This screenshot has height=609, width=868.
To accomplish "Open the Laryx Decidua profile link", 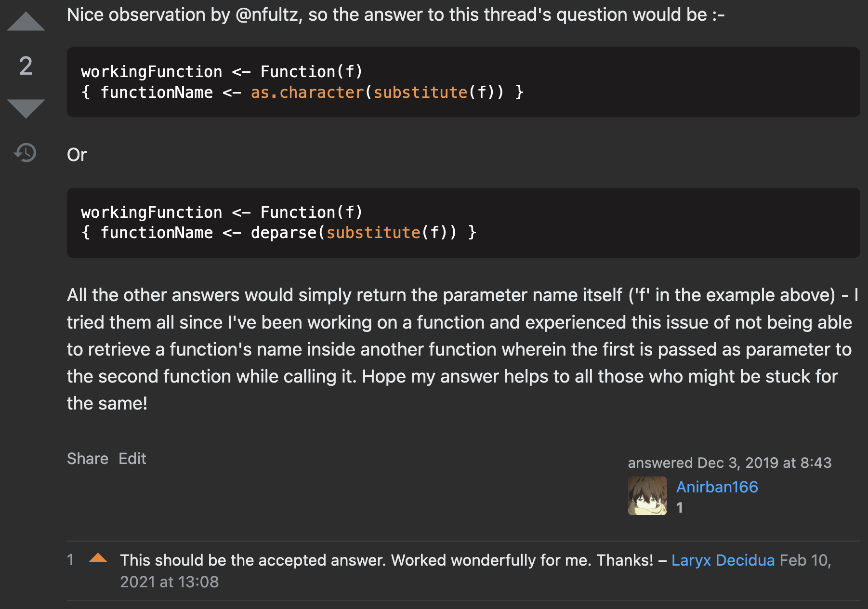I will click(723, 560).
